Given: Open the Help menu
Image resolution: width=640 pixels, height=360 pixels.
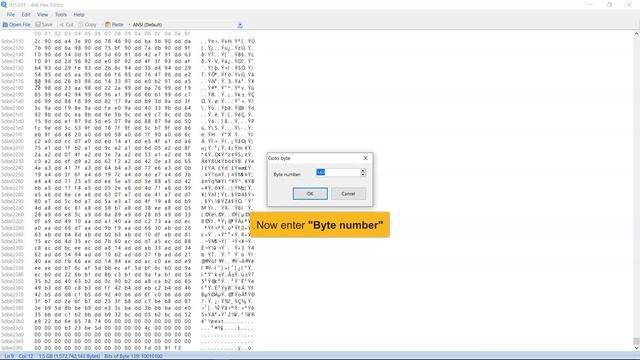Looking at the screenshot, I should (x=79, y=14).
